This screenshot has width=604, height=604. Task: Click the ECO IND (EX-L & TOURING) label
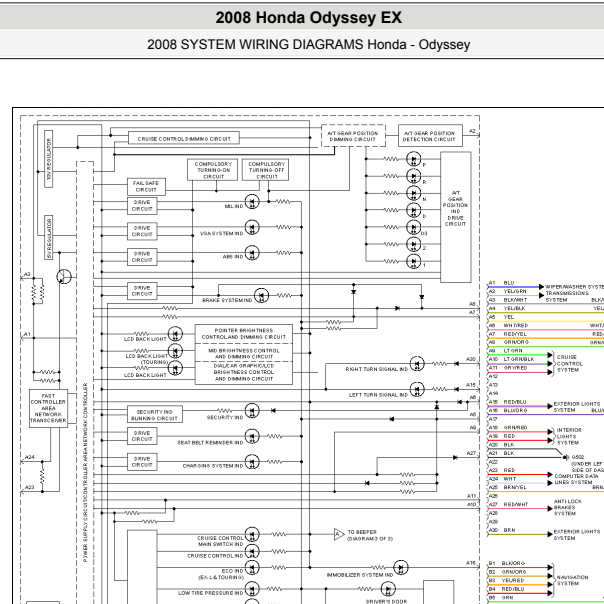coord(221,574)
